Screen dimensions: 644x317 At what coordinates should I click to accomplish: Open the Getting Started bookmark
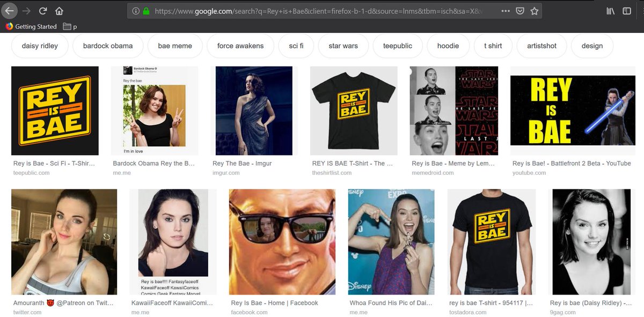coord(31,26)
